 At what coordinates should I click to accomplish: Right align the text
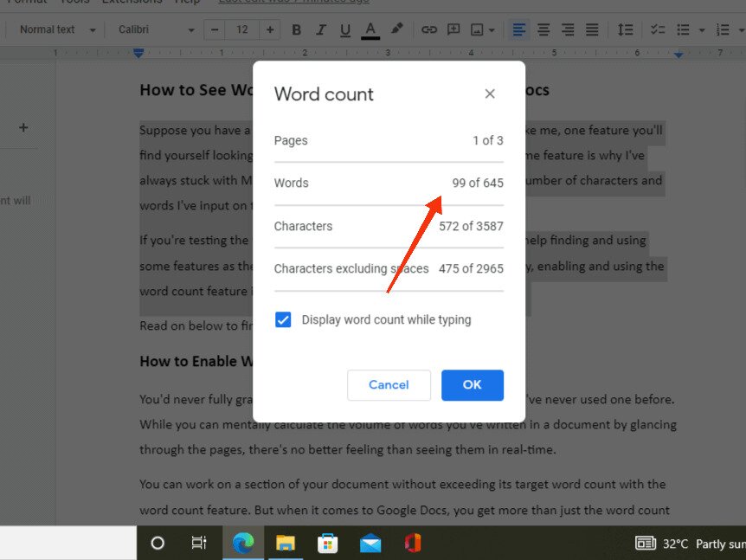click(568, 30)
